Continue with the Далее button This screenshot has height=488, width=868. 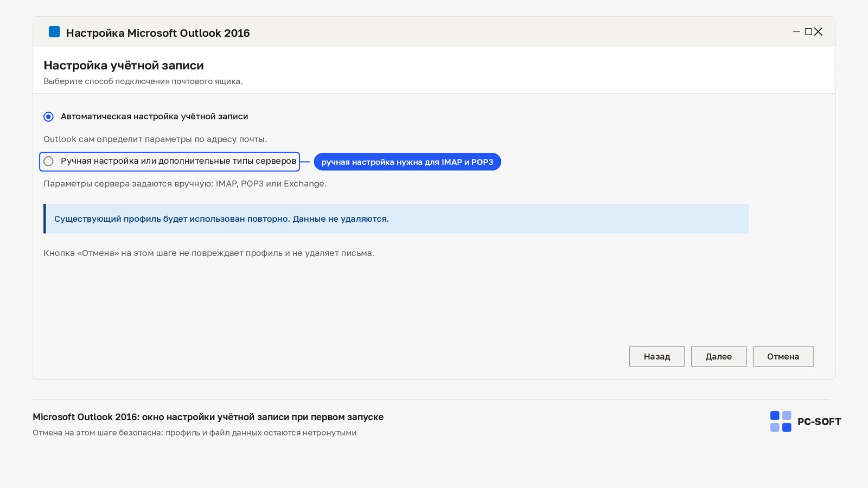[719, 356]
